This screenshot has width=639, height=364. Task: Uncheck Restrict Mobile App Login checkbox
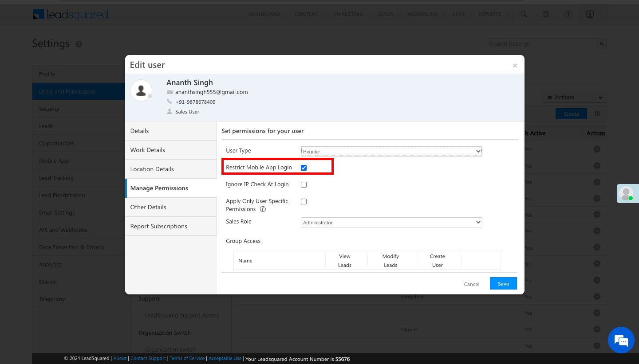click(x=304, y=168)
